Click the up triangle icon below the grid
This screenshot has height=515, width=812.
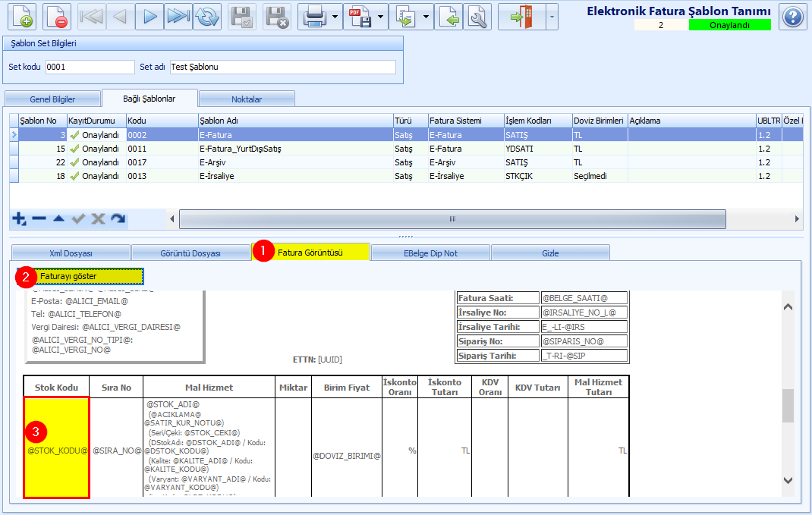[x=58, y=219]
